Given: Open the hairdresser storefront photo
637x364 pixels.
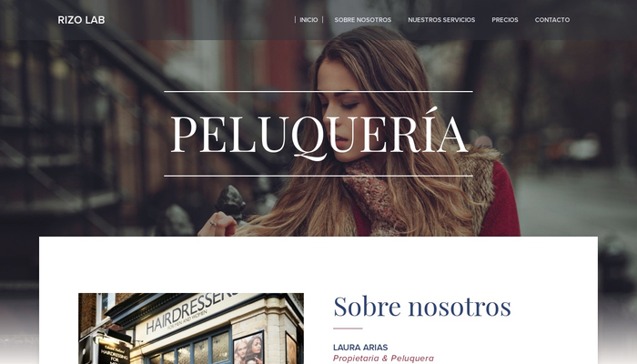Looking at the screenshot, I should point(191,329).
